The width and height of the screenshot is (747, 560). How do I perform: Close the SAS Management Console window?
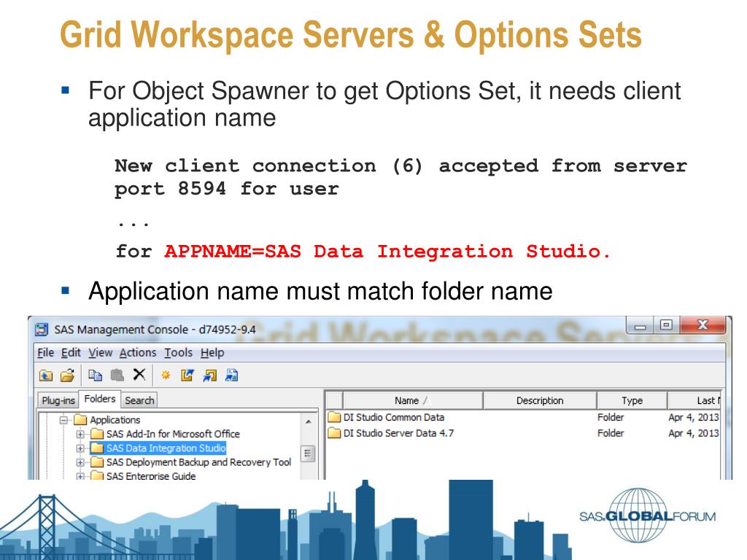pyautogui.click(x=703, y=325)
